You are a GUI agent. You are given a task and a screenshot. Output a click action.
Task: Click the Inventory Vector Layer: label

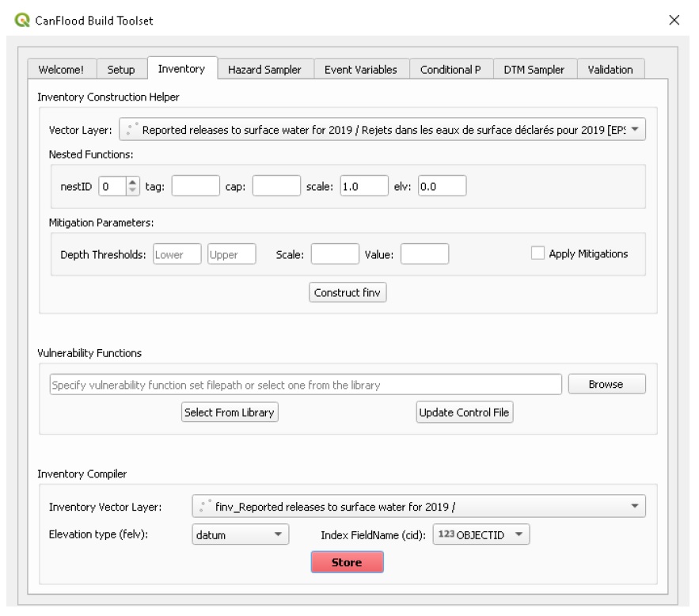coord(105,508)
